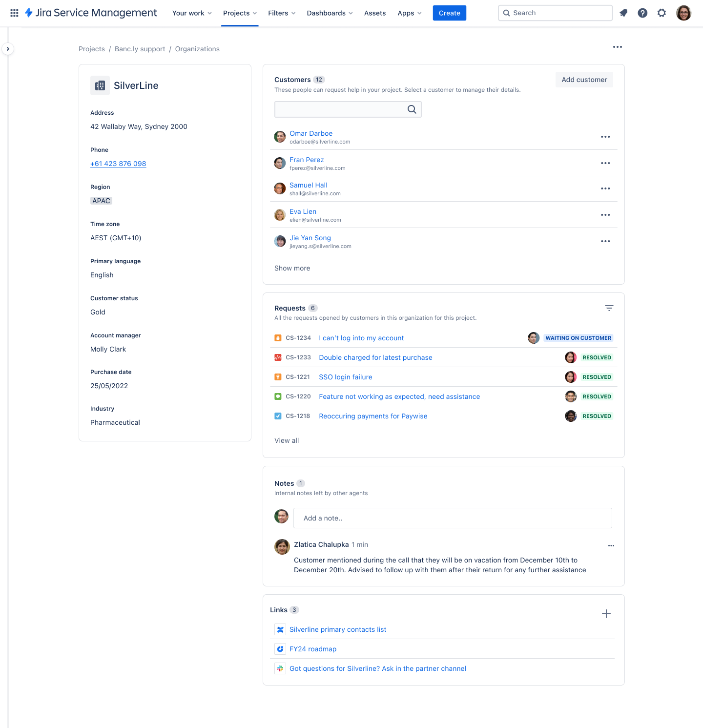This screenshot has height=728, width=703.
Task: Click the search magnifier in Customers box
Action: 412,109
